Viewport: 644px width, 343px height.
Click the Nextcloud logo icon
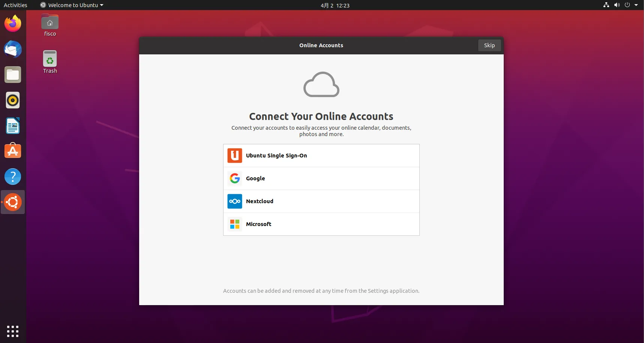click(x=235, y=201)
